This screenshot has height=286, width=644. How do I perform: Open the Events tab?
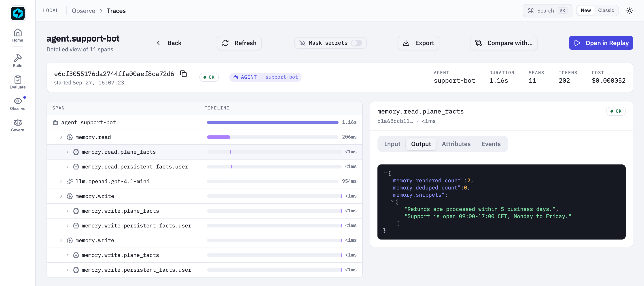pyautogui.click(x=491, y=144)
